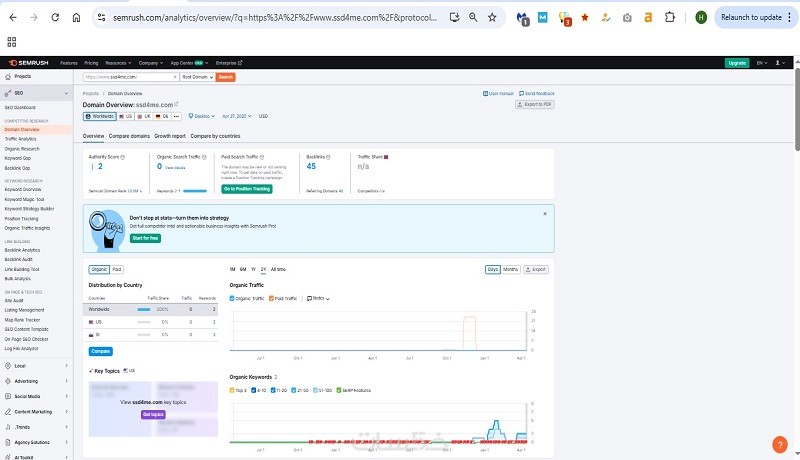Select the 1Y time range tab
Screen dimensions: 800x460
[x=253, y=269]
